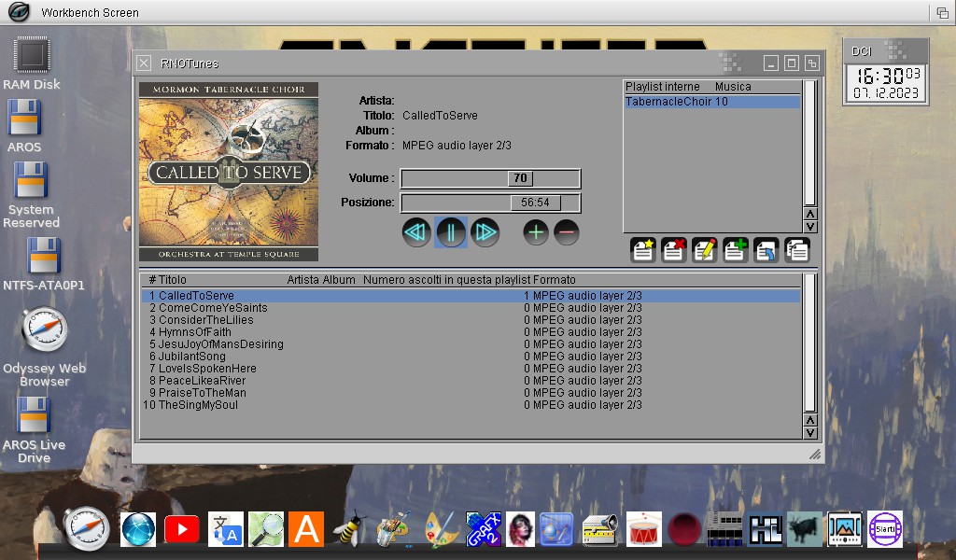Screen dimensions: 956x560
Task: Click the Posizione progress bar
Action: click(x=490, y=203)
